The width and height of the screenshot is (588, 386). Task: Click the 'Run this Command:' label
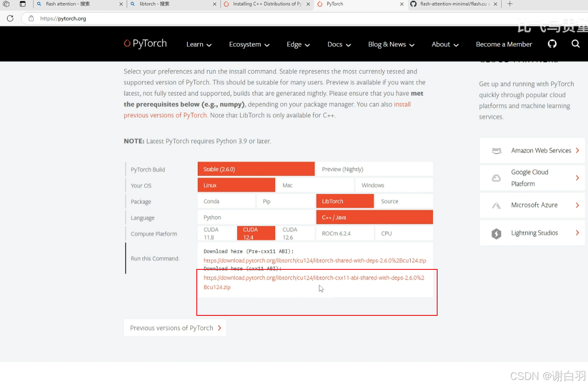point(155,259)
